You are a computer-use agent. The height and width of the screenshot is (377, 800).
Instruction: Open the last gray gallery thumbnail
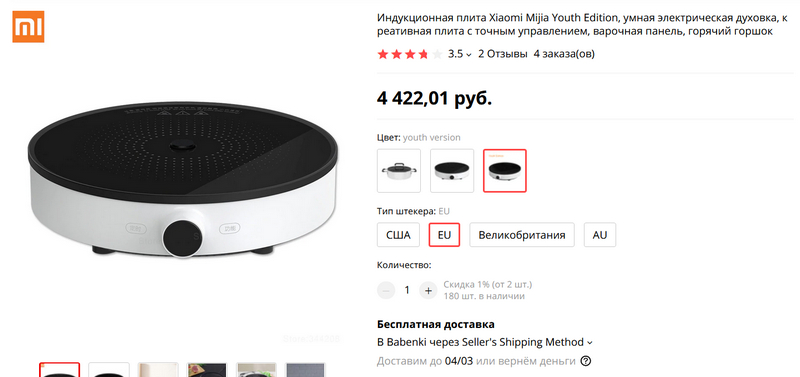pyautogui.click(x=305, y=370)
